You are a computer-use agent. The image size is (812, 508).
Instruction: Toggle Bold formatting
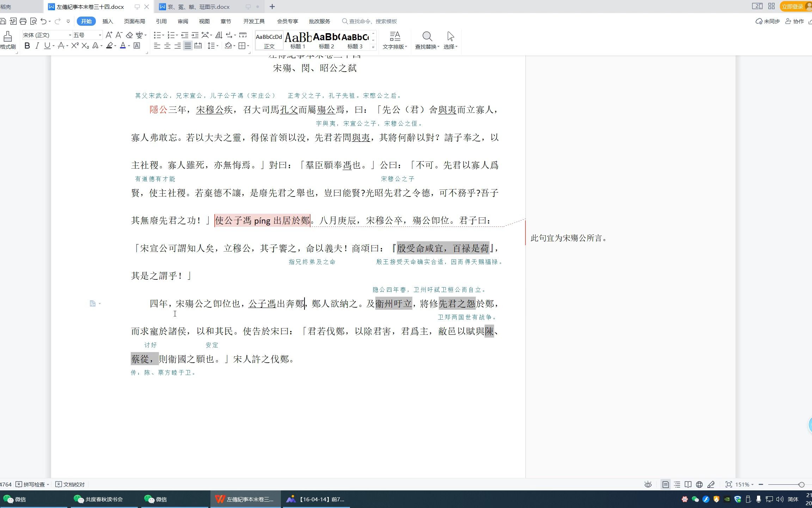click(x=27, y=46)
